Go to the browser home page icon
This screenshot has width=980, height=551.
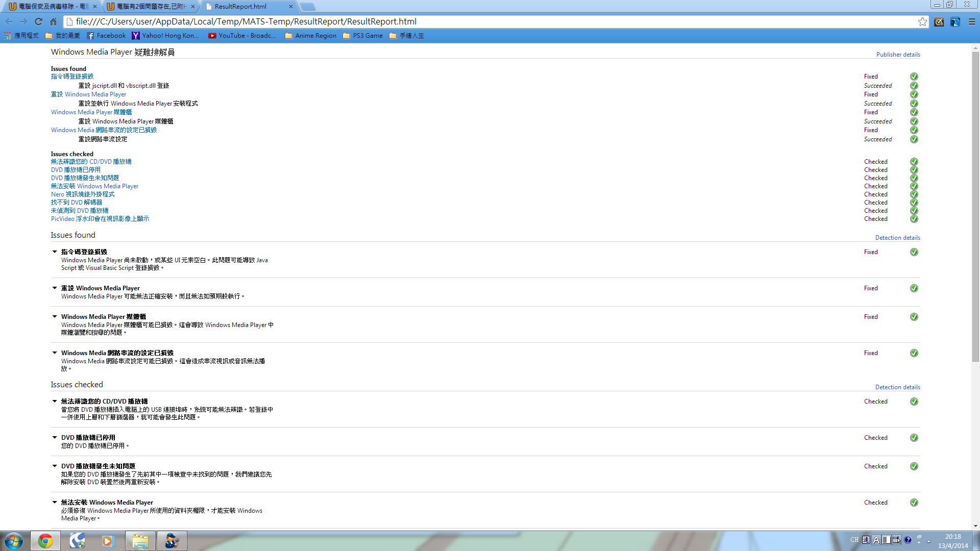[53, 21]
